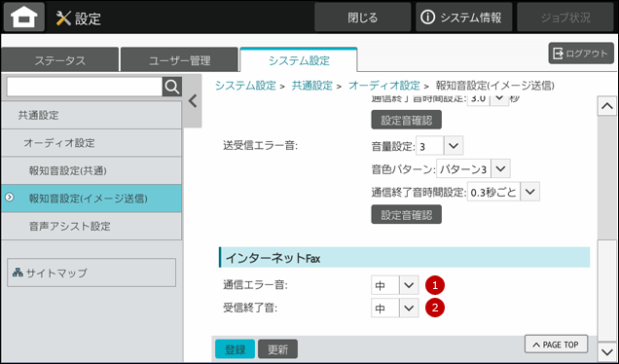Click システム設定 breadcrumb link
The image size is (619, 364).
(x=245, y=86)
